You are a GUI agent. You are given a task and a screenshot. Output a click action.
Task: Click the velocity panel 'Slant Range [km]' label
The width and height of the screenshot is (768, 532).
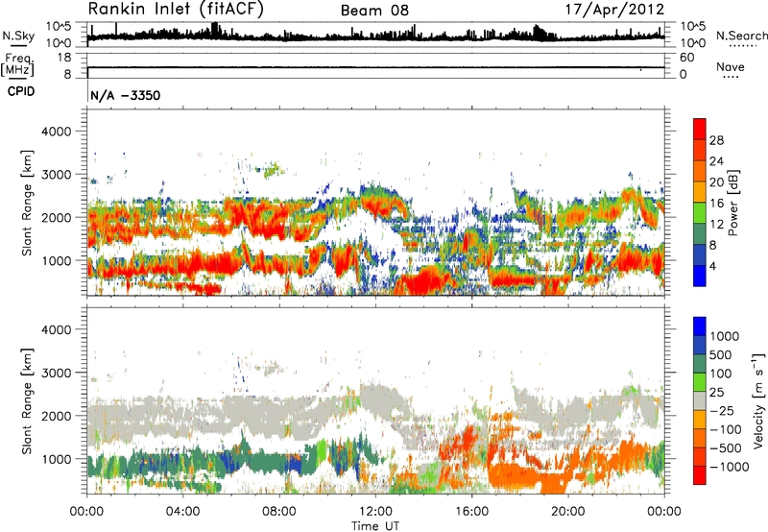[x=27, y=401]
